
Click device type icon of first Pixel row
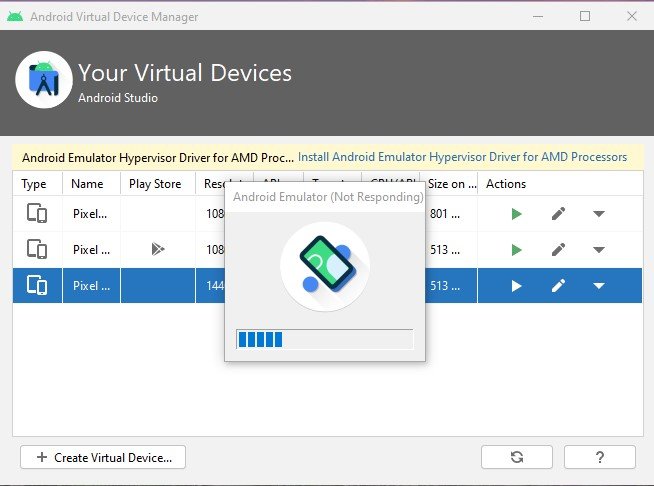pos(37,213)
